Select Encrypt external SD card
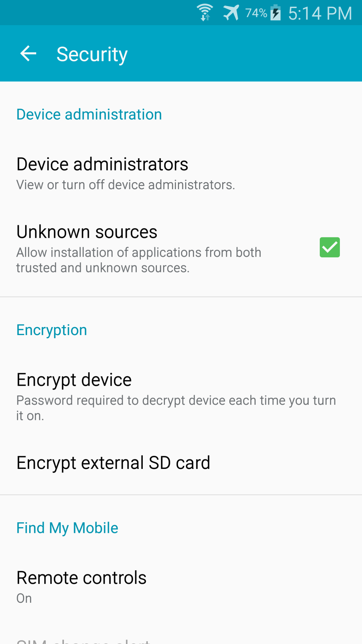Image resolution: width=362 pixels, height=644 pixels. [x=113, y=463]
